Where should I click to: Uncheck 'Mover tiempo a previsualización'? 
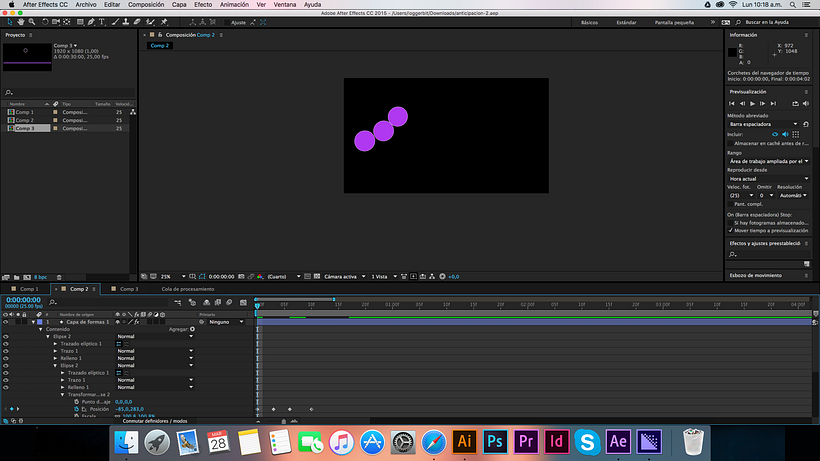click(x=731, y=229)
